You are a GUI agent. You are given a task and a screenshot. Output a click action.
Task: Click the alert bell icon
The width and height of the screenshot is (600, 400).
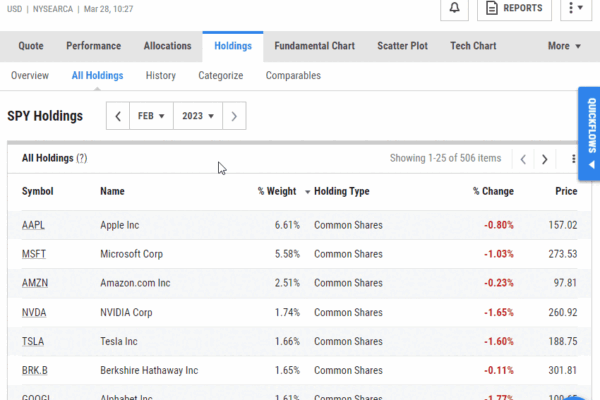[454, 8]
